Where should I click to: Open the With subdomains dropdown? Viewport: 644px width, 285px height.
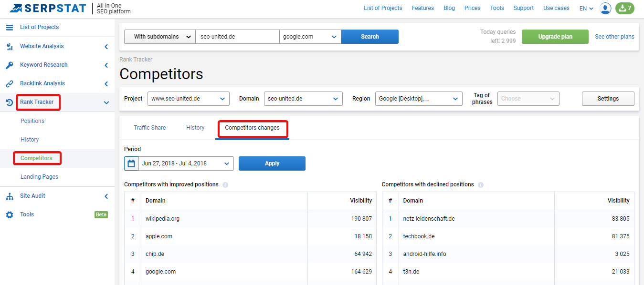click(x=160, y=37)
